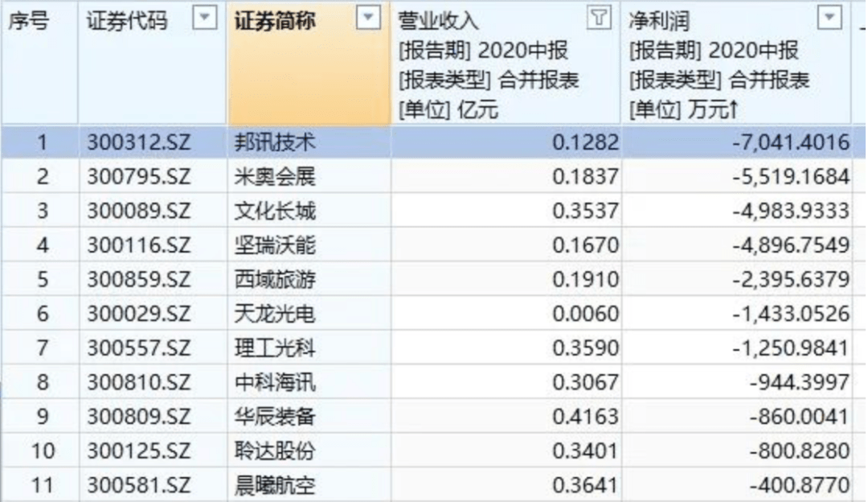Screen dimensions: 868x502
Task: Click the 证券简称 header label
Action: coord(275,21)
